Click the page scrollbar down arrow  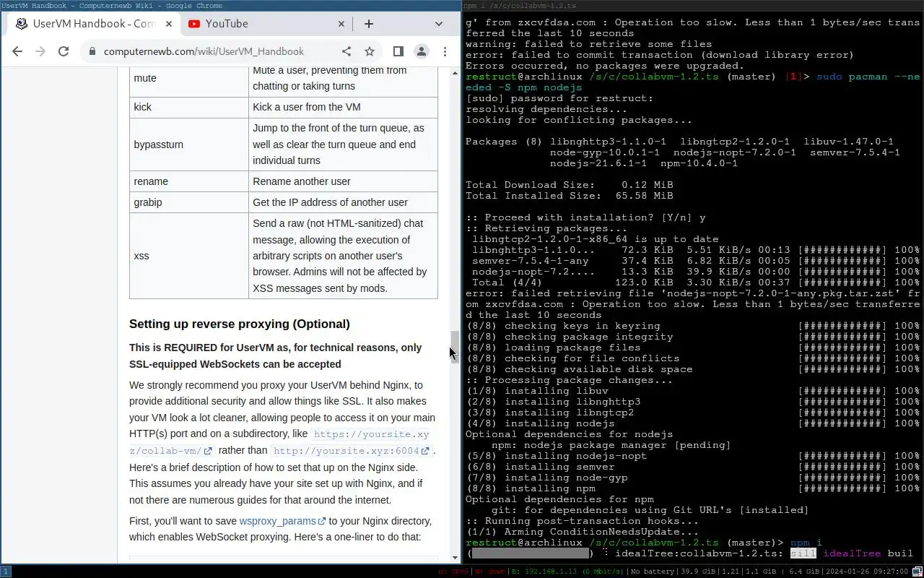pyautogui.click(x=455, y=557)
